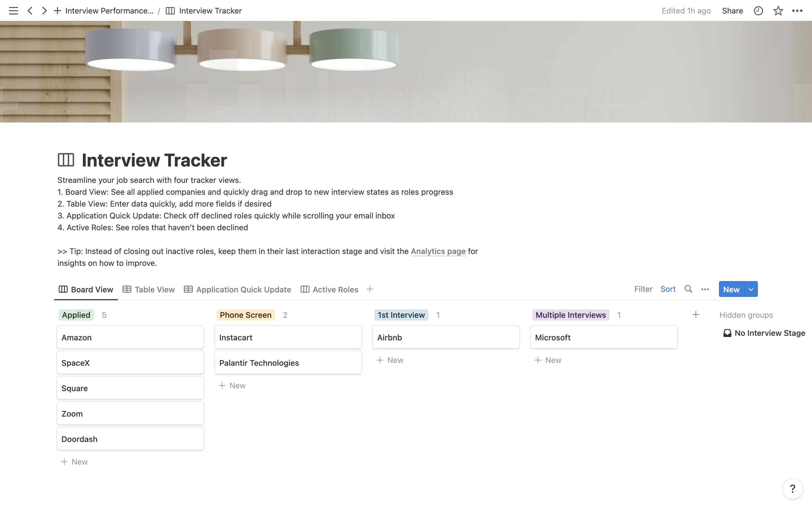Viewport: 812px width, 508px height.
Task: Switch to the Active Roles tab
Action: [329, 289]
